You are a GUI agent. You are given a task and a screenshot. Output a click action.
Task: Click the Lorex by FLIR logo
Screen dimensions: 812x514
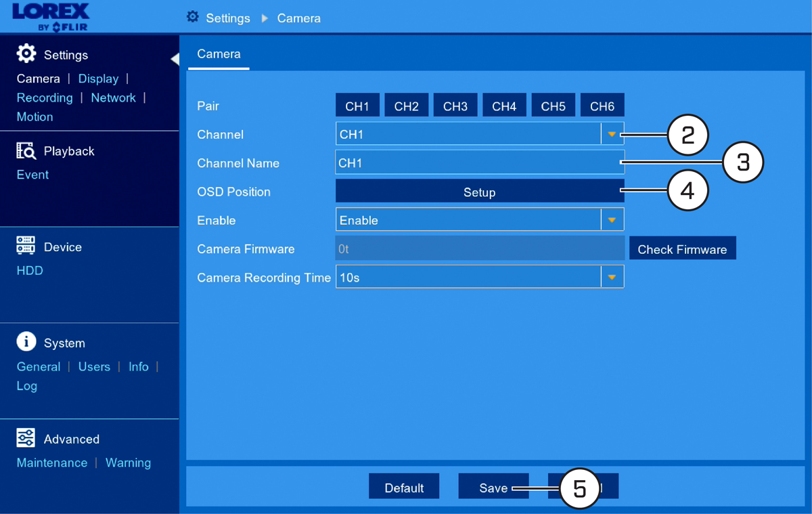tap(50, 17)
